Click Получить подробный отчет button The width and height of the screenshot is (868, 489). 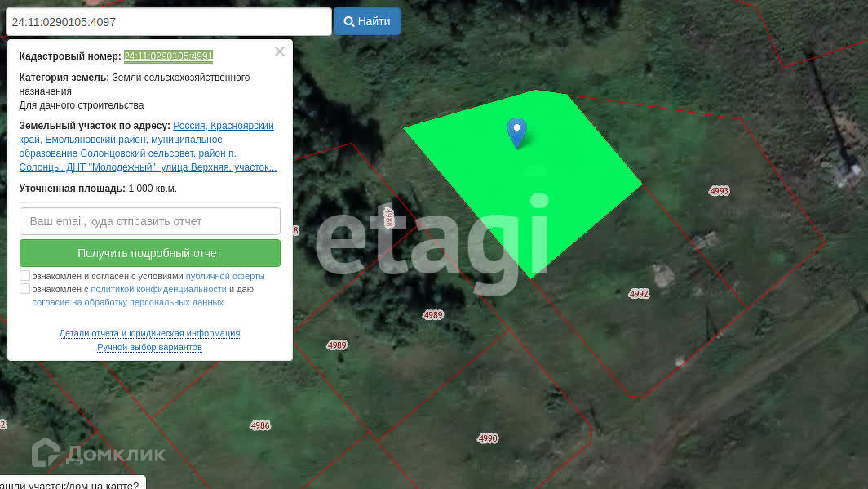click(x=150, y=253)
